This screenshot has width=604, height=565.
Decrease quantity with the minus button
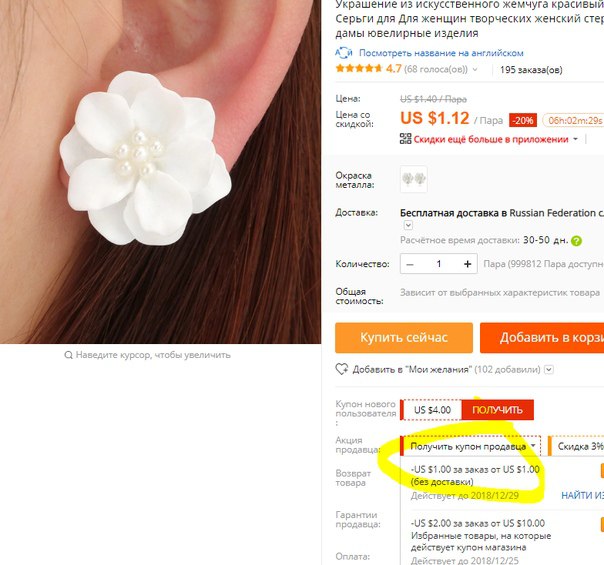tap(410, 264)
